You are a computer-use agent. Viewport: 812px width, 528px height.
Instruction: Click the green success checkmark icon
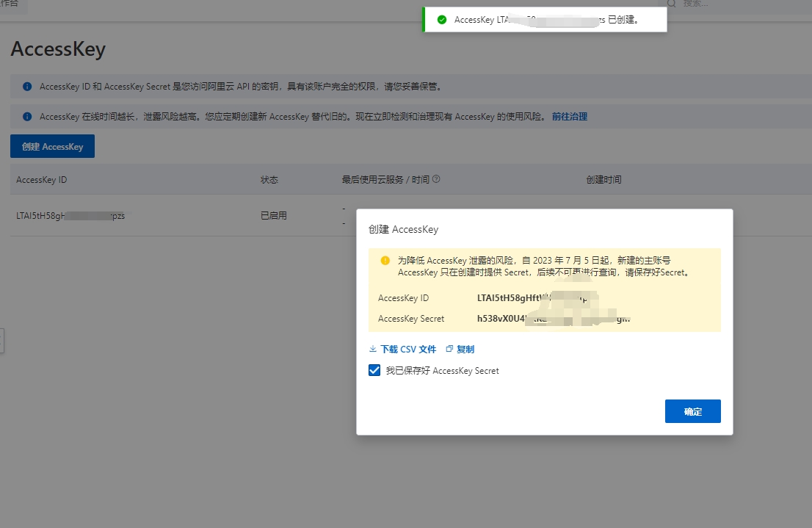441,20
